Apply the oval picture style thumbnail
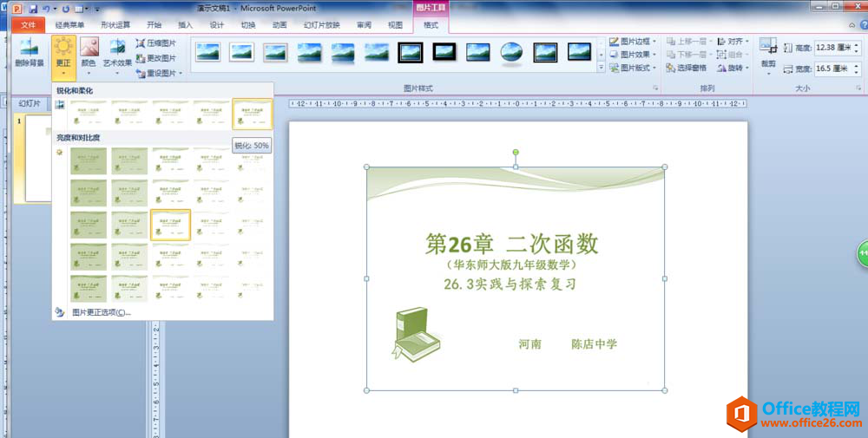The width and height of the screenshot is (868, 438). coord(511,53)
